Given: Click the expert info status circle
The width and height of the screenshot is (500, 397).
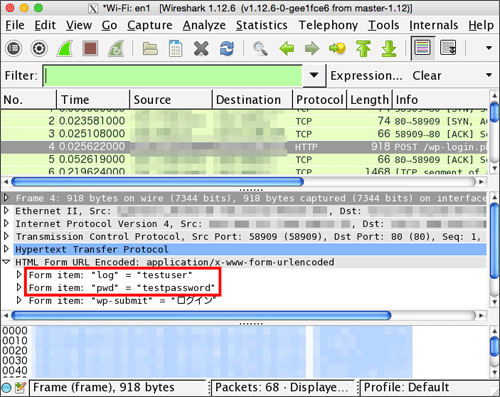Looking at the screenshot, I should tap(6, 388).
